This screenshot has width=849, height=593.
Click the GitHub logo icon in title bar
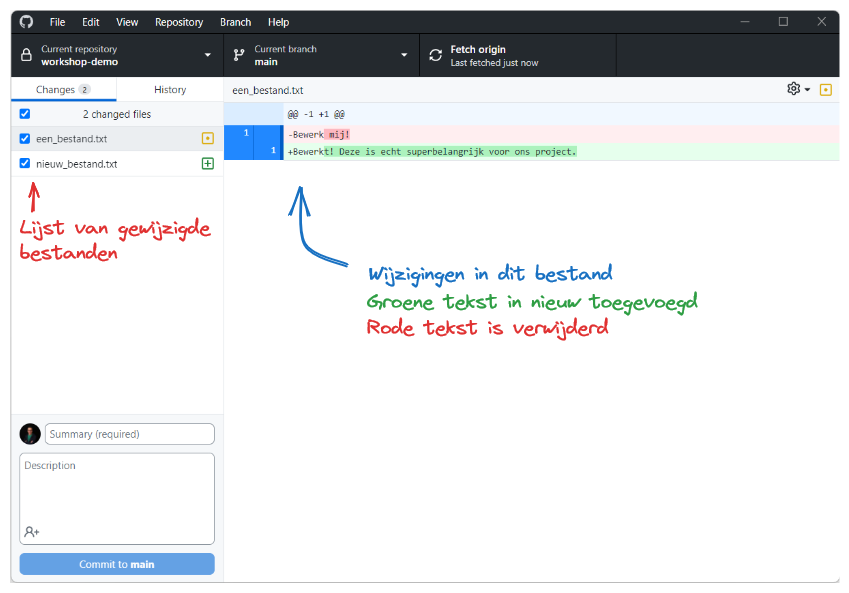[x=27, y=22]
